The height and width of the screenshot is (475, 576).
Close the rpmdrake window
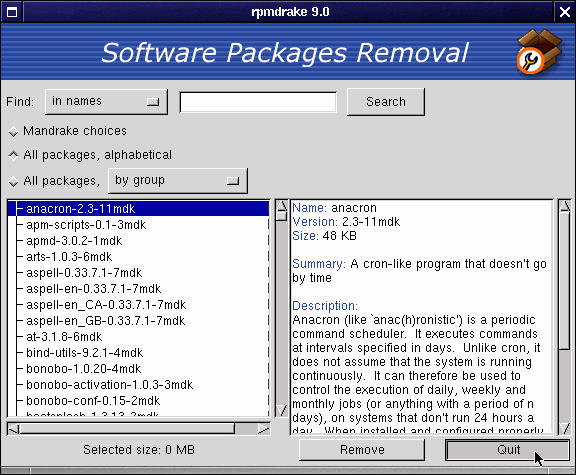pyautogui.click(x=565, y=12)
